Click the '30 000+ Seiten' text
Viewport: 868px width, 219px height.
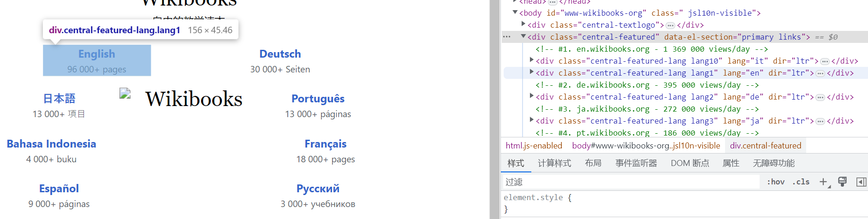280,70
